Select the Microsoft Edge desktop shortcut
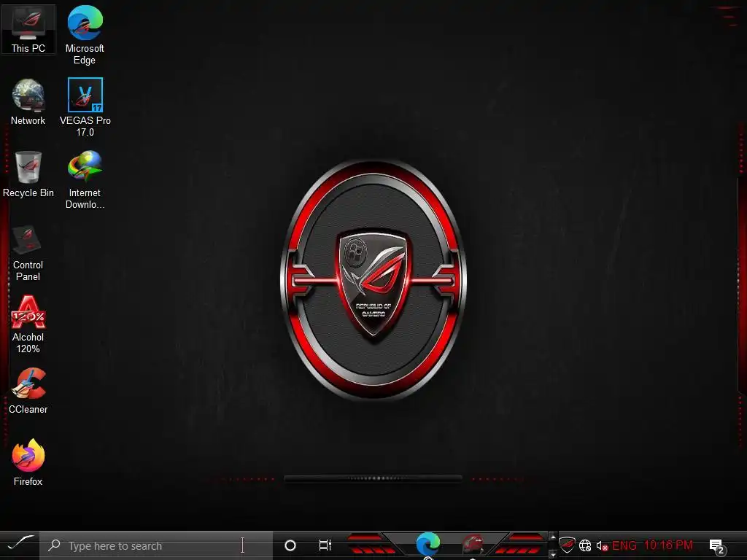This screenshot has width=747, height=560. pos(85,35)
